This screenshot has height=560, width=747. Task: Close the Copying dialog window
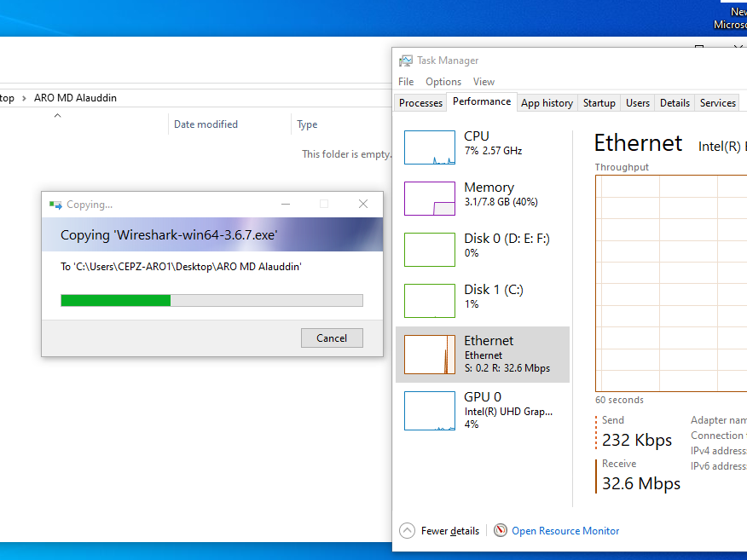(363, 204)
